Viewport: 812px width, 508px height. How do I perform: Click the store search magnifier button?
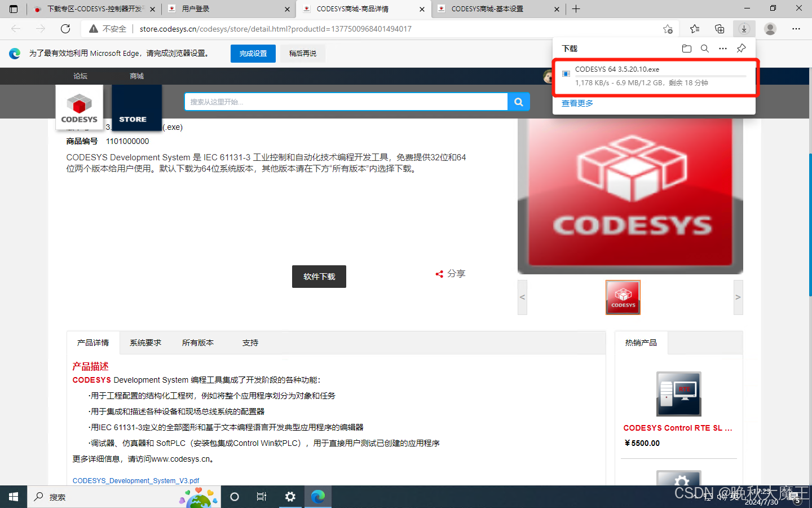point(519,102)
